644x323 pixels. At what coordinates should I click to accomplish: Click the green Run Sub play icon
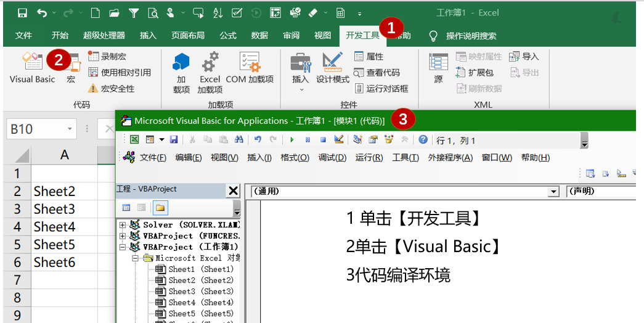pos(292,140)
